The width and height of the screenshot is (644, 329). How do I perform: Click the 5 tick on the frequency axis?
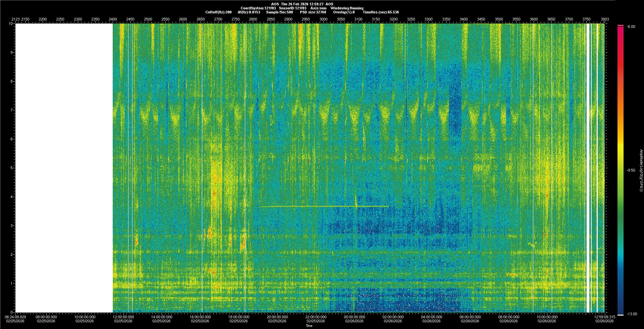click(11, 168)
